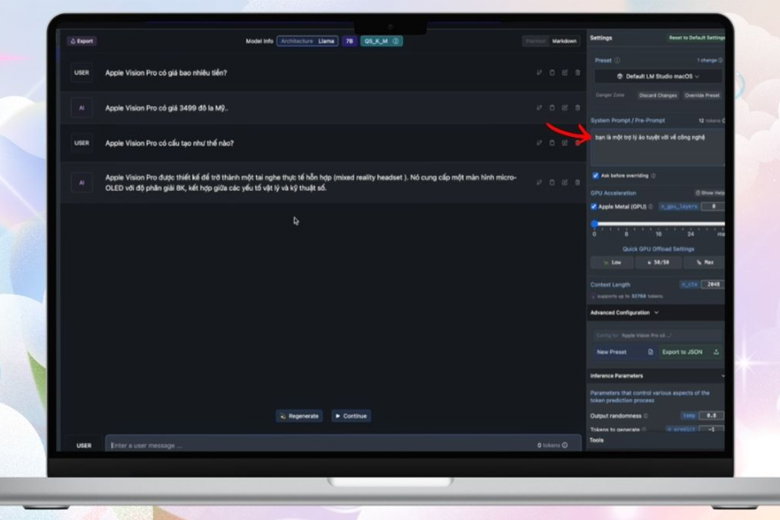The width and height of the screenshot is (780, 520).
Task: Edit the AI reply "có giá 3499 đô la Mỹ"
Action: click(565, 107)
